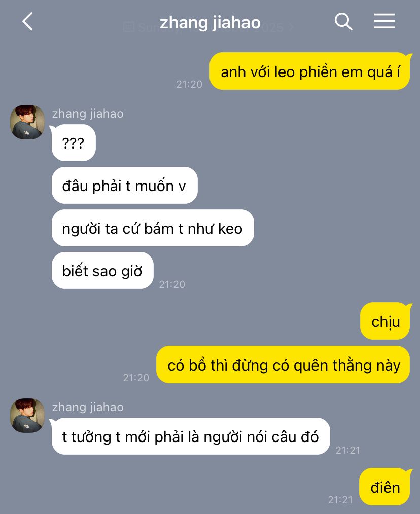Tap sender name above 't tưởng' message
420x514 pixels.
click(88, 407)
